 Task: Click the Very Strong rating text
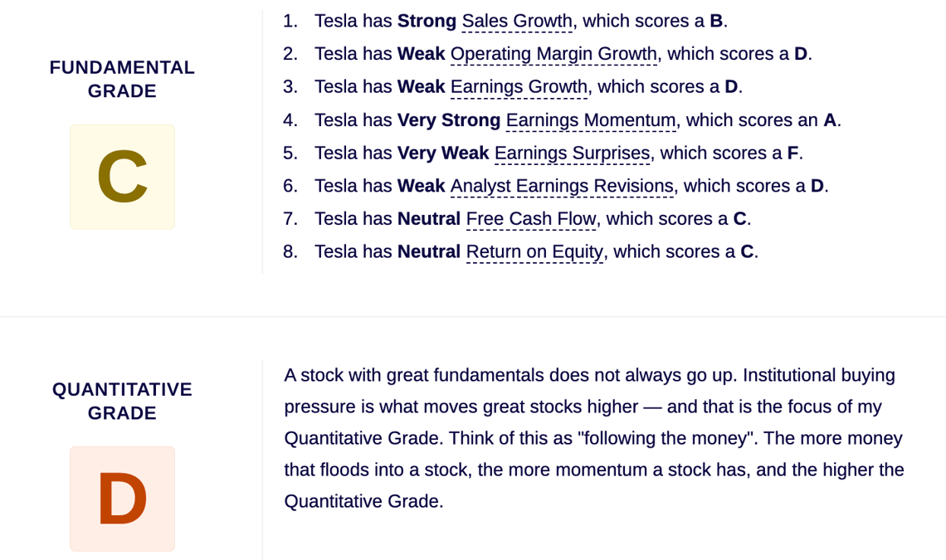(449, 120)
